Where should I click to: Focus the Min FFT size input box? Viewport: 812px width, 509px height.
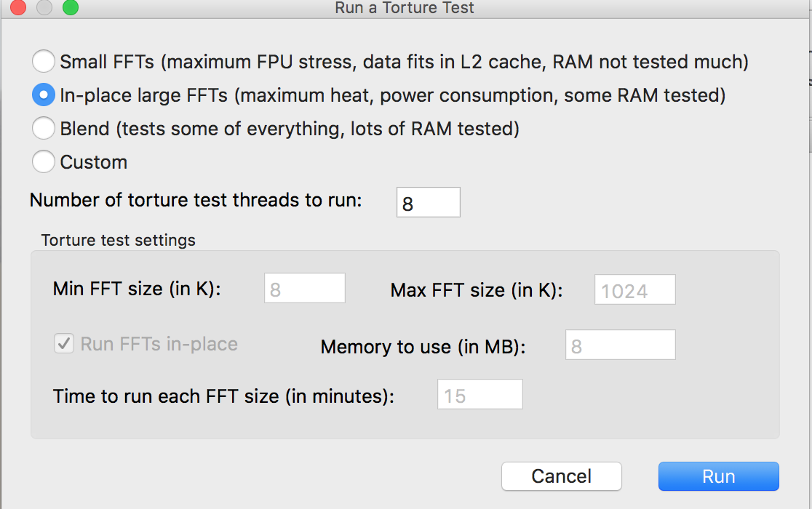(304, 289)
